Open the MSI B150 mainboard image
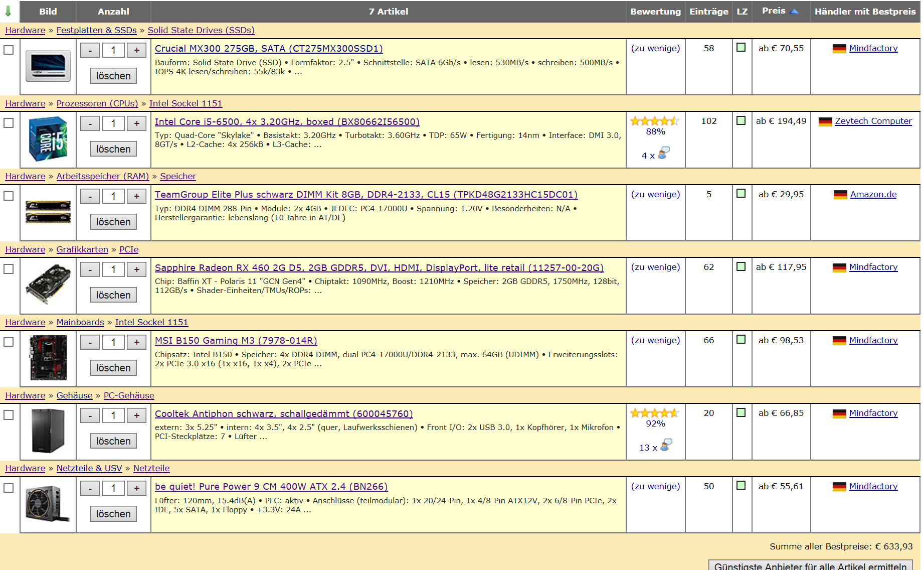Viewport: 924px width, 570px height. click(48, 358)
